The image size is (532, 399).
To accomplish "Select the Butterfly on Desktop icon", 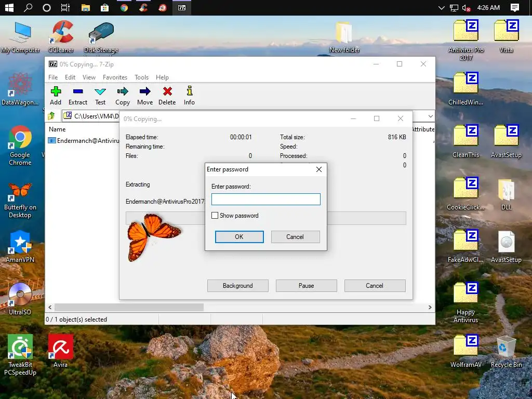I will 20,200.
